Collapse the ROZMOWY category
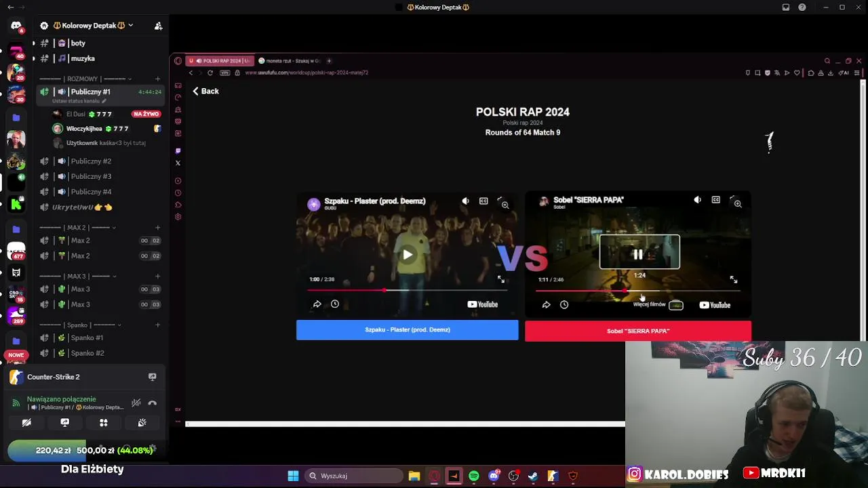The image size is (868, 488). pos(85,79)
